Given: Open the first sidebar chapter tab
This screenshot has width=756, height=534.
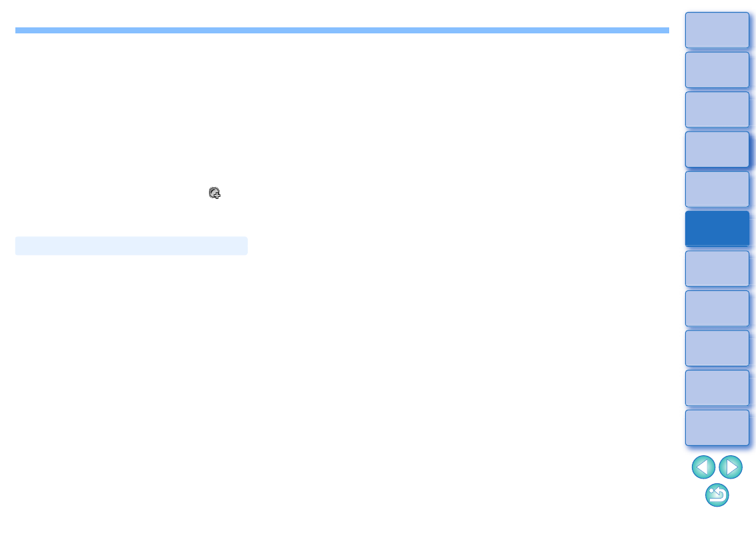Looking at the screenshot, I should pos(717,30).
